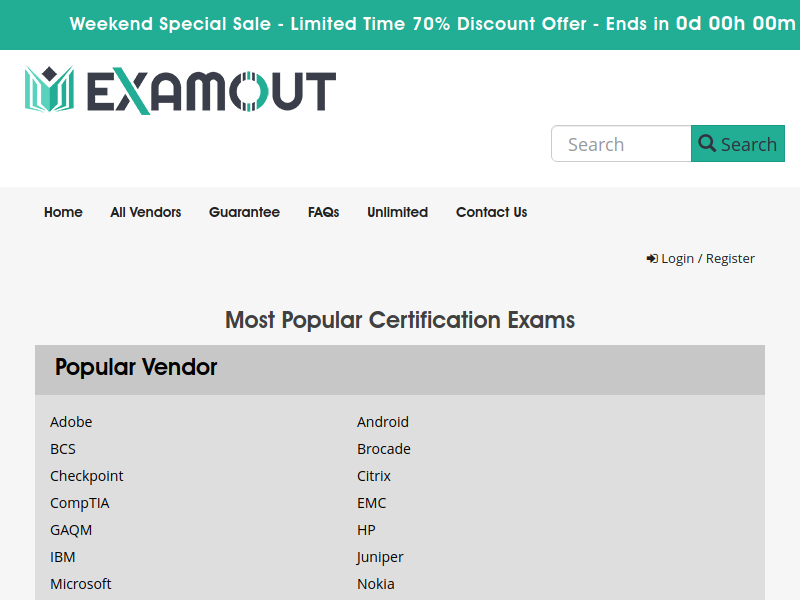
Task: Click the Most Popular Certification Exams heading
Action: coord(400,320)
